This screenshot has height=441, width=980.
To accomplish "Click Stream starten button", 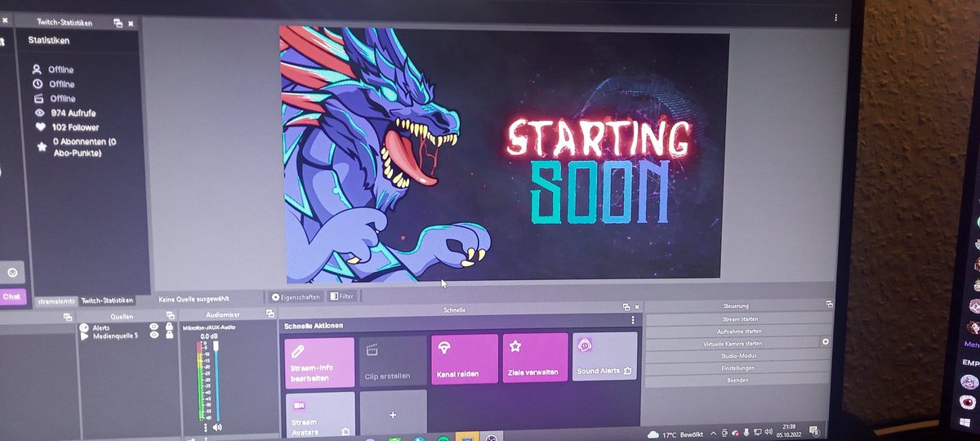I will pyautogui.click(x=740, y=318).
